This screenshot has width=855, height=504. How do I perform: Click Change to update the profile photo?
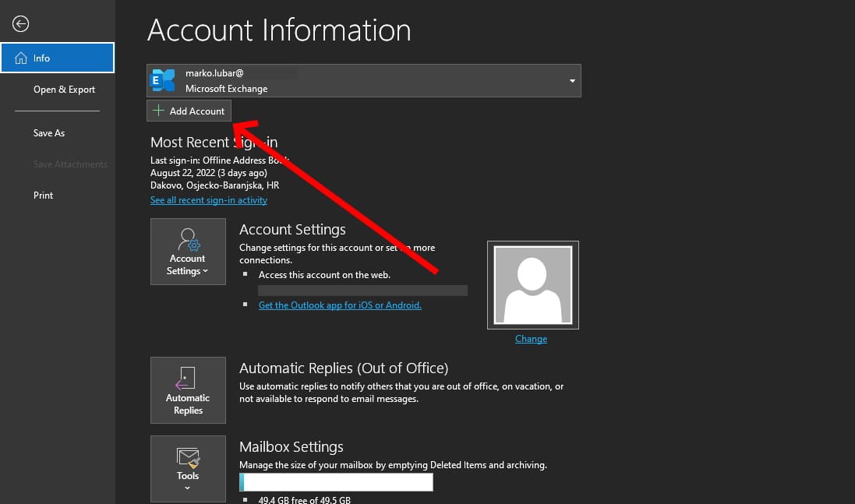[531, 338]
